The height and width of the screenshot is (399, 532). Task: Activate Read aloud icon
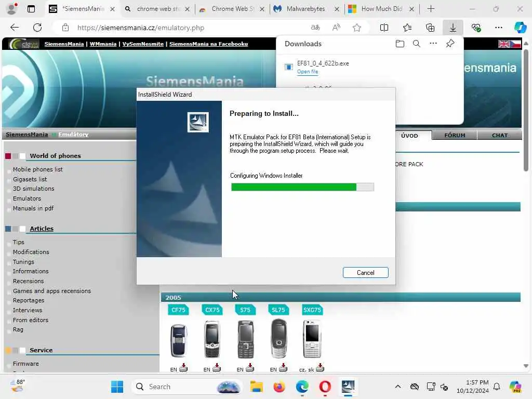pyautogui.click(x=336, y=28)
